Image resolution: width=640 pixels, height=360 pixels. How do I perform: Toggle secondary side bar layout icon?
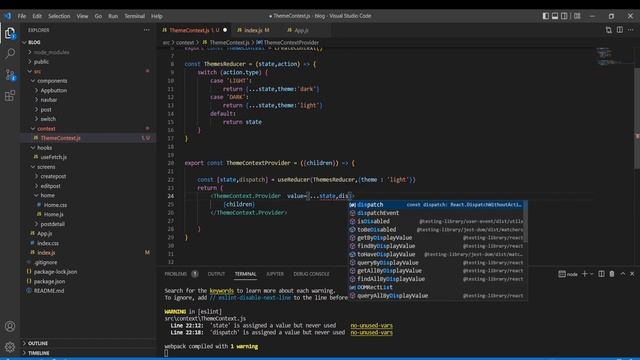tap(564, 16)
